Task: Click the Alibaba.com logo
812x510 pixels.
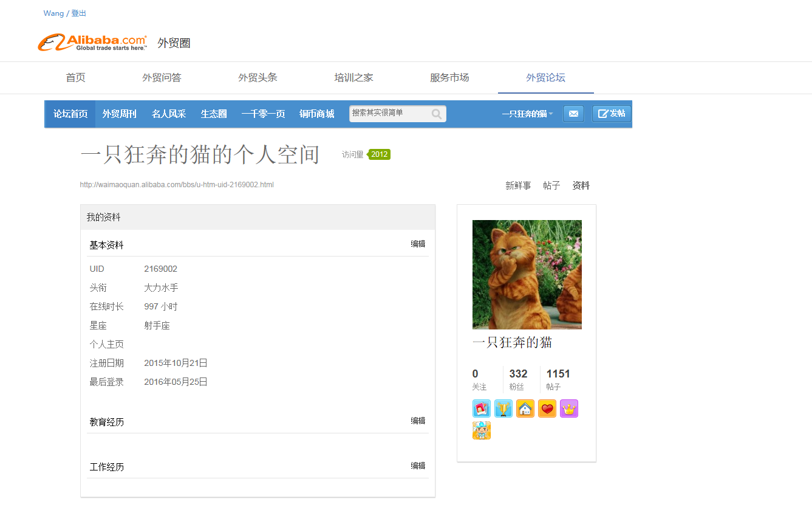Action: pos(92,43)
